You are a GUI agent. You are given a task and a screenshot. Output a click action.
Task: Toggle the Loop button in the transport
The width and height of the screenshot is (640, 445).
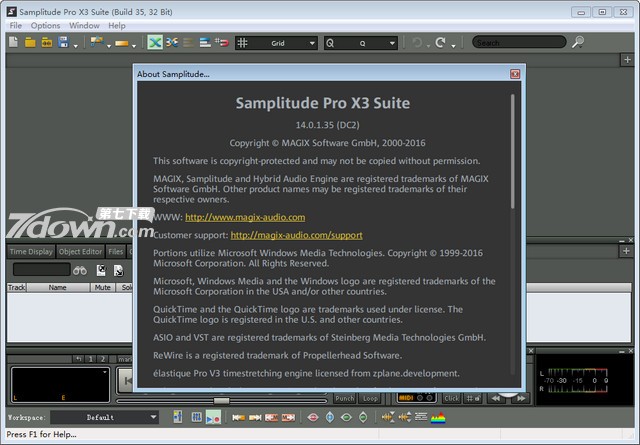click(x=370, y=398)
